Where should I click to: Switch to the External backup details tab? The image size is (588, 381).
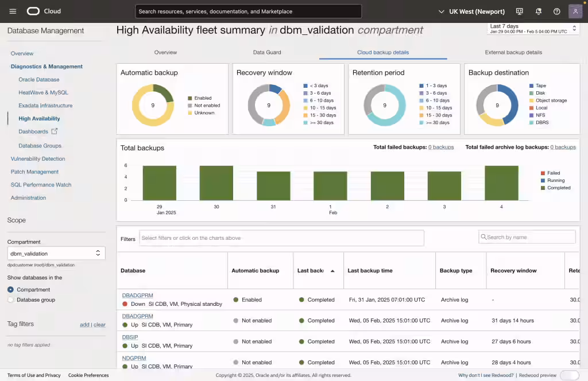pyautogui.click(x=513, y=52)
